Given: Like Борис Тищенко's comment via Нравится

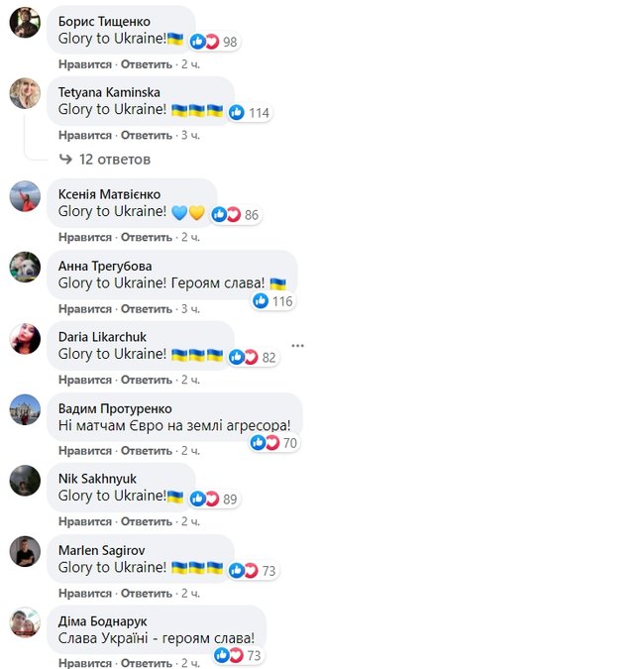Looking at the screenshot, I should [85, 64].
